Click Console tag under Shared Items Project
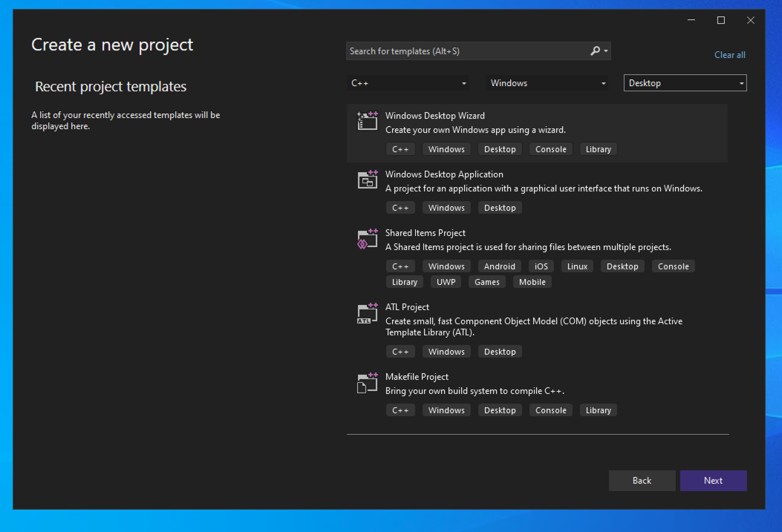 point(673,266)
